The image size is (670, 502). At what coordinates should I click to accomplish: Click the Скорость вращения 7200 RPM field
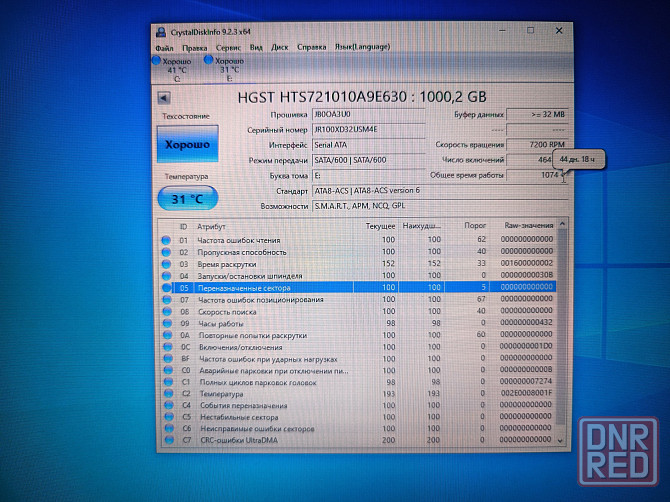click(x=537, y=145)
